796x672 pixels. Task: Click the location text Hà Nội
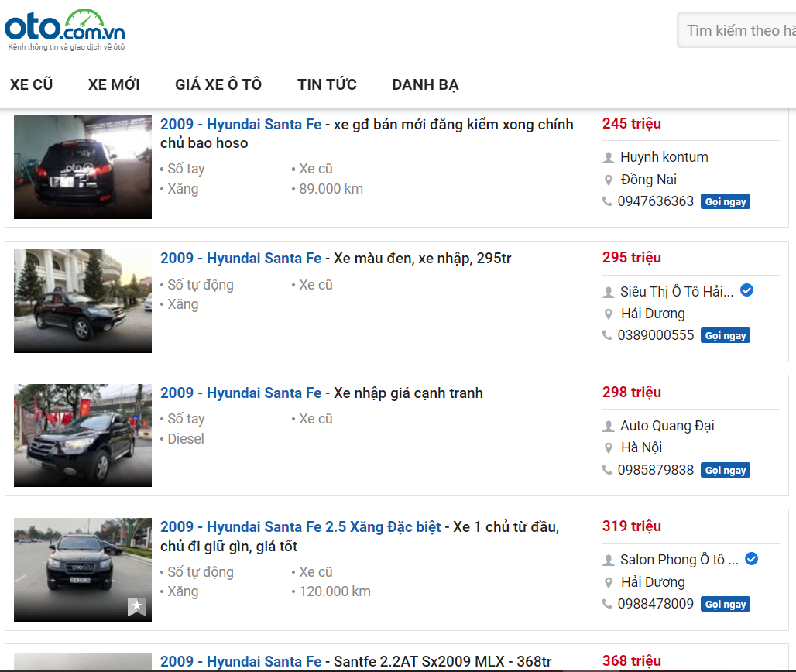tap(642, 447)
